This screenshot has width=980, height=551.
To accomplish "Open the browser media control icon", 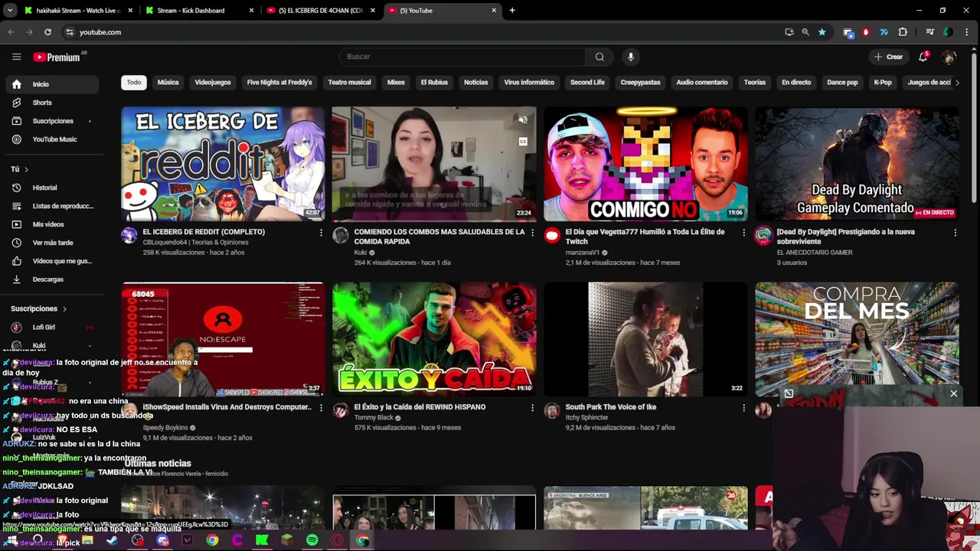I will point(929,32).
